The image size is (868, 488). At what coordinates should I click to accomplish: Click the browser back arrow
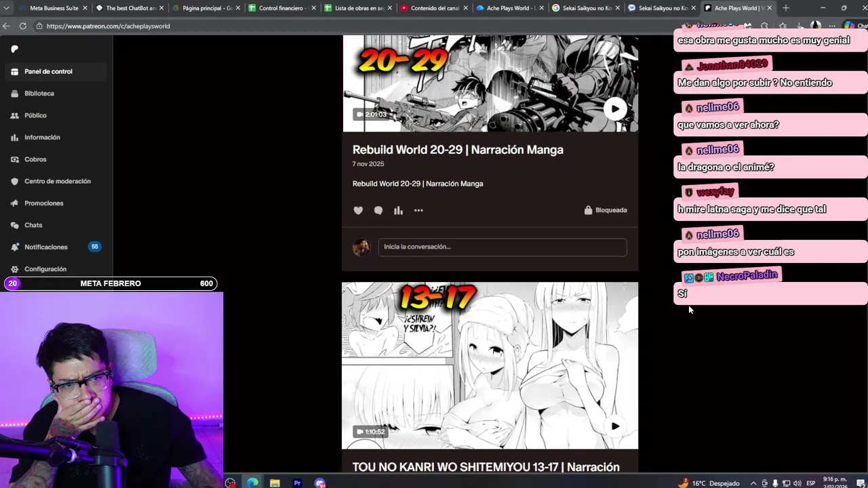coord(6,26)
